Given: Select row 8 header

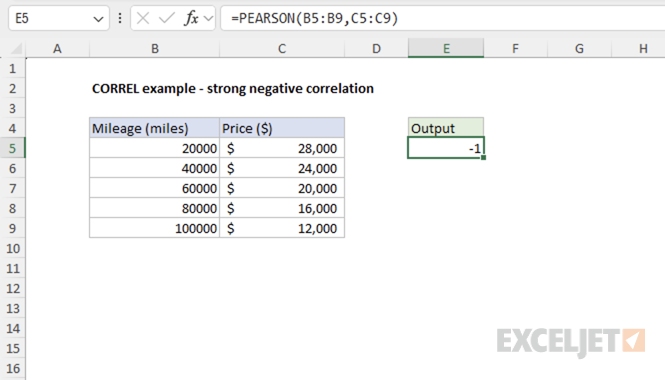Looking at the screenshot, I should [12, 208].
